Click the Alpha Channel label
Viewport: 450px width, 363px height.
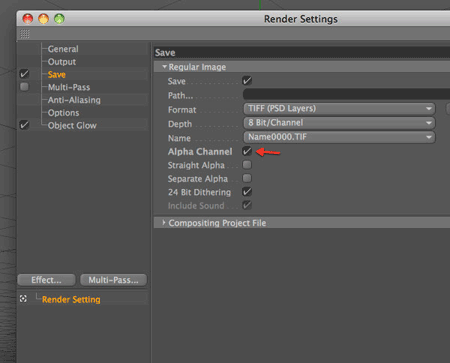tap(200, 152)
